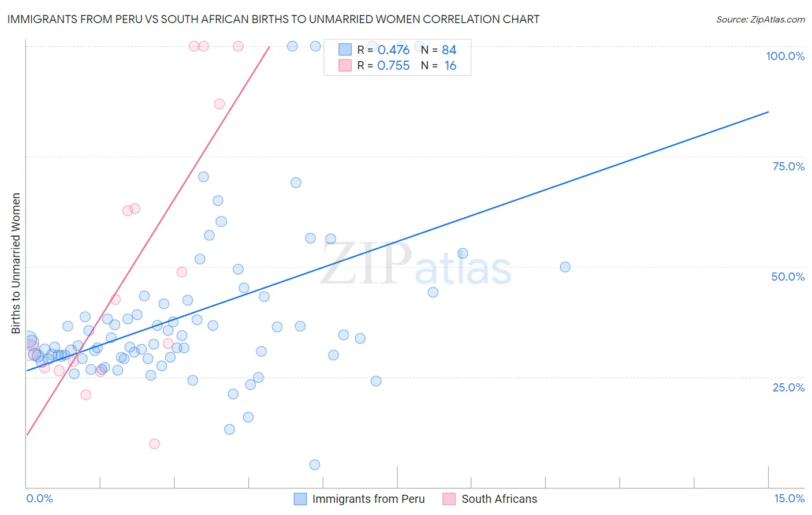The width and height of the screenshot is (812, 515).
Task: Click the Births to Unmarried Women axis label
Action: (16, 263)
